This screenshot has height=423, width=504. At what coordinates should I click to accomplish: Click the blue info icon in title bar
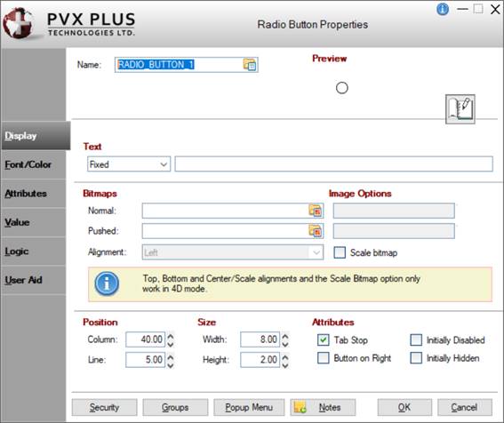(x=443, y=9)
